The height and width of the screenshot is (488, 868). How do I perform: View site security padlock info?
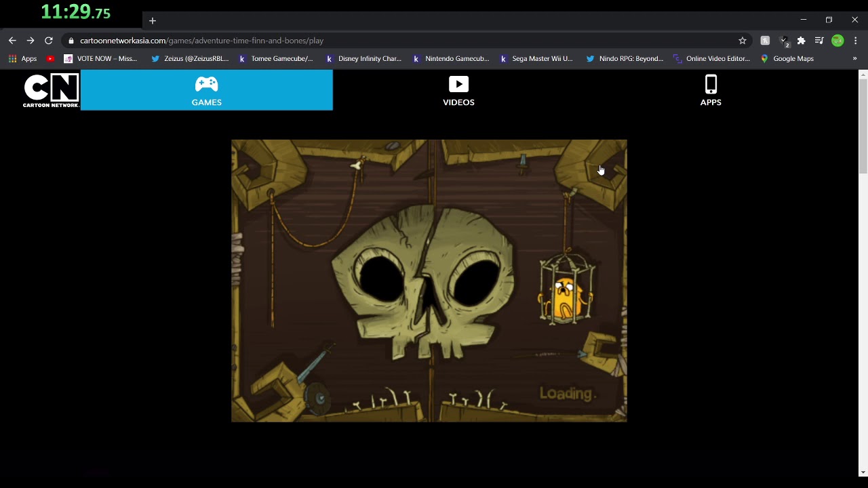71,41
